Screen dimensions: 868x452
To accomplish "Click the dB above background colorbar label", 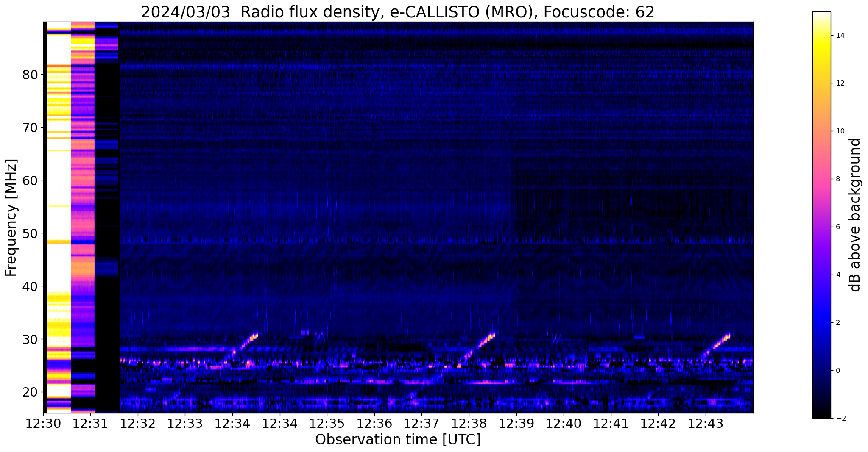I will click(855, 215).
